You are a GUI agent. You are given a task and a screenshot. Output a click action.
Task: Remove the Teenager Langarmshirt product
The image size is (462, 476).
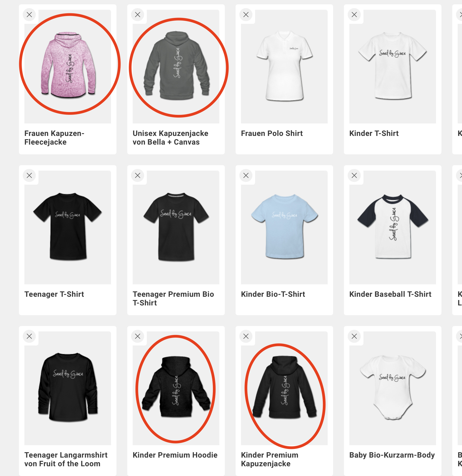coord(29,336)
